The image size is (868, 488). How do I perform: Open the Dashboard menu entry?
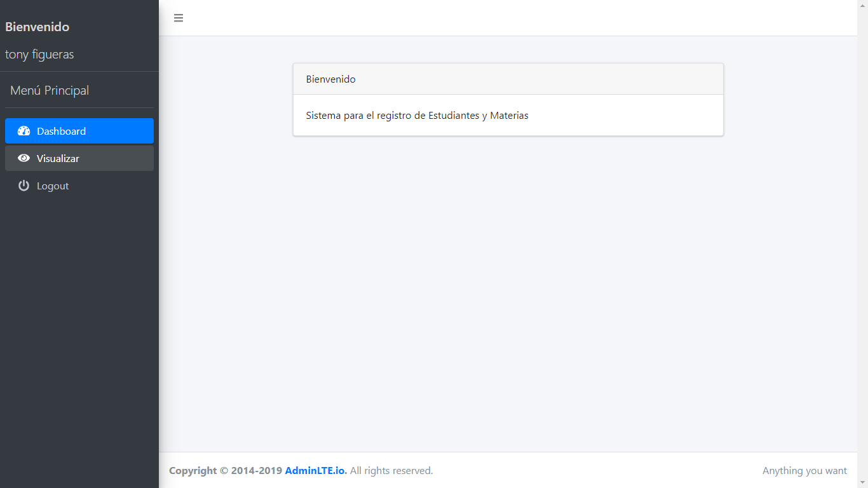(x=62, y=130)
